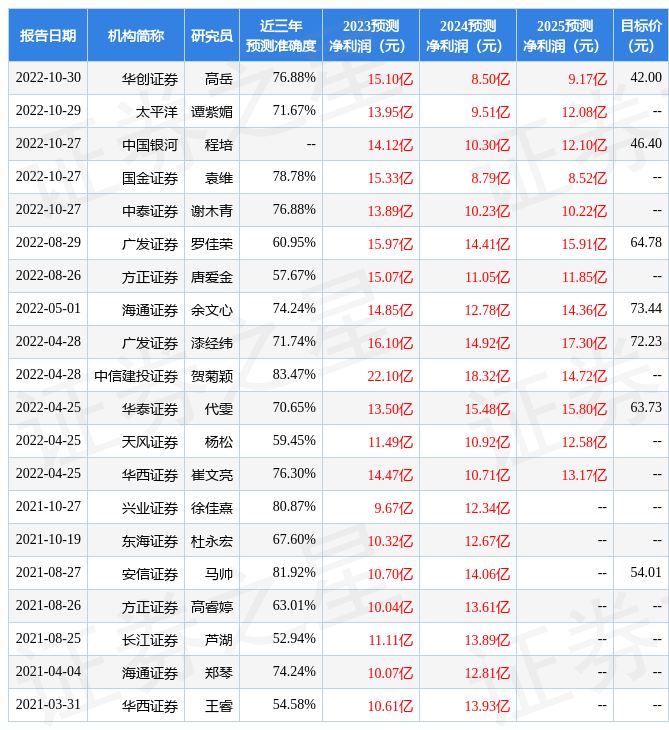The width and height of the screenshot is (669, 730).
Task: Click researcher name 崔文亮
Action: 212,476
